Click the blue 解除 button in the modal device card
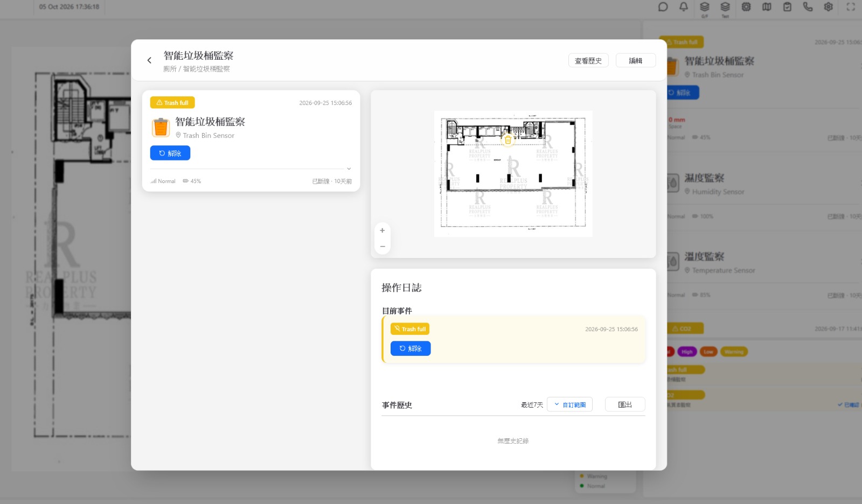Image resolution: width=862 pixels, height=504 pixels. pos(170,153)
